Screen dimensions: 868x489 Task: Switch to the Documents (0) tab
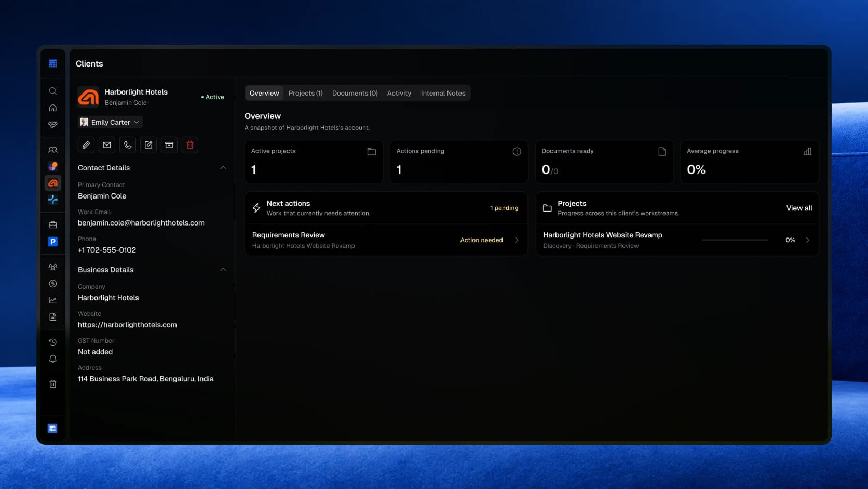(355, 93)
